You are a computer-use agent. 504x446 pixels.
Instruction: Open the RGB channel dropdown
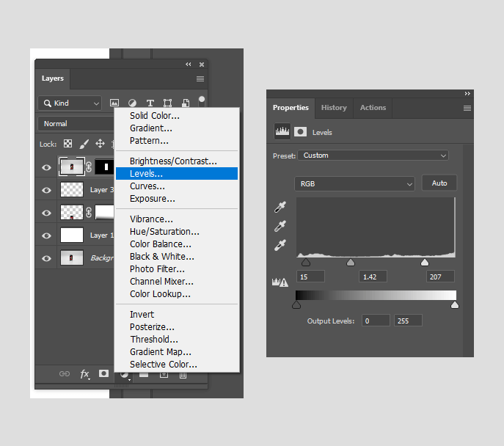[x=354, y=184]
